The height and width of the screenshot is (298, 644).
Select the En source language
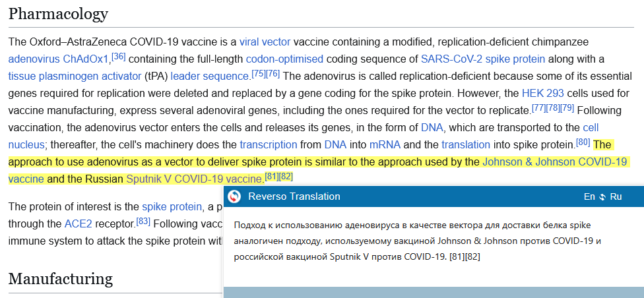589,196
